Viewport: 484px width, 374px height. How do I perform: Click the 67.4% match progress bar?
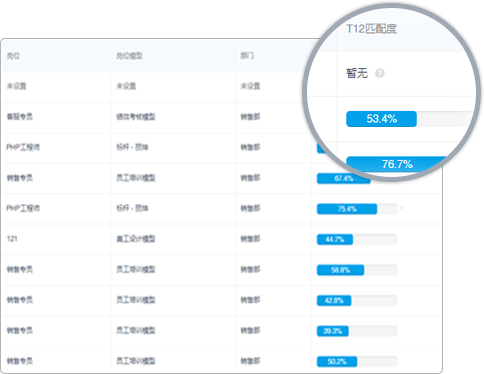tap(344, 179)
